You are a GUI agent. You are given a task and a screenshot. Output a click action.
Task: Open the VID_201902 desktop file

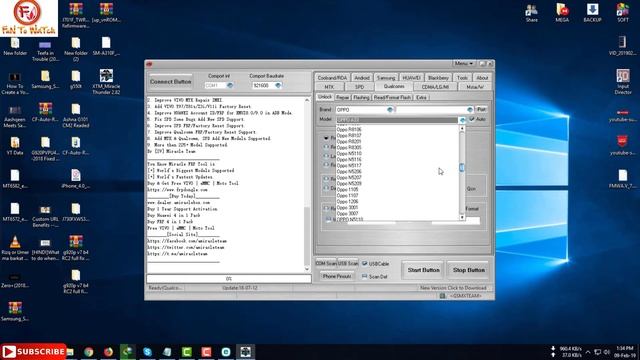[x=622, y=45]
